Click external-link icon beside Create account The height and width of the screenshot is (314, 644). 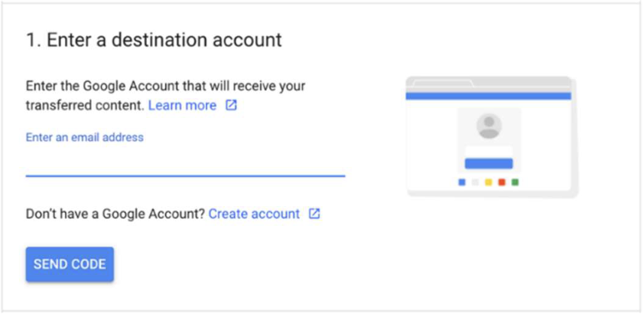pyautogui.click(x=314, y=214)
